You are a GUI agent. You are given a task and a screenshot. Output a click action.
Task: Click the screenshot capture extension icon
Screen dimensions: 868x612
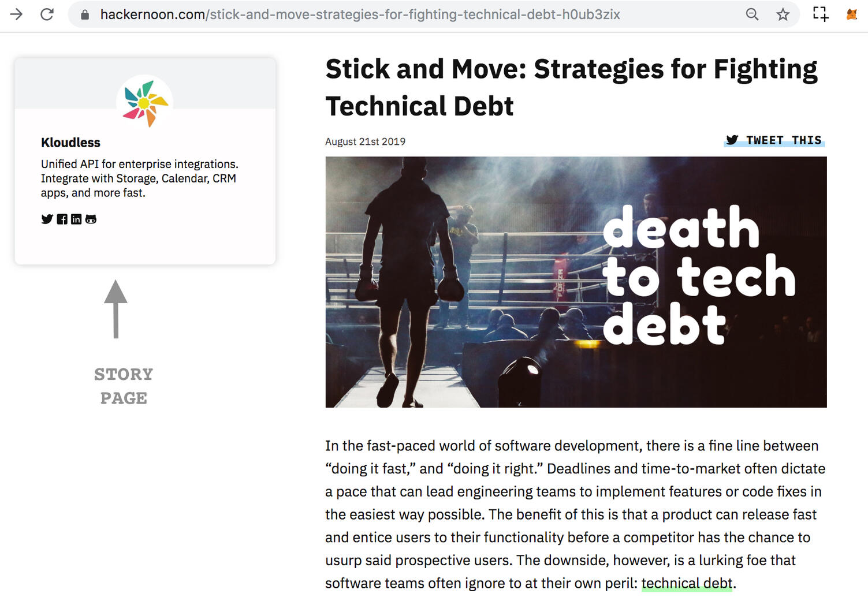[820, 14]
